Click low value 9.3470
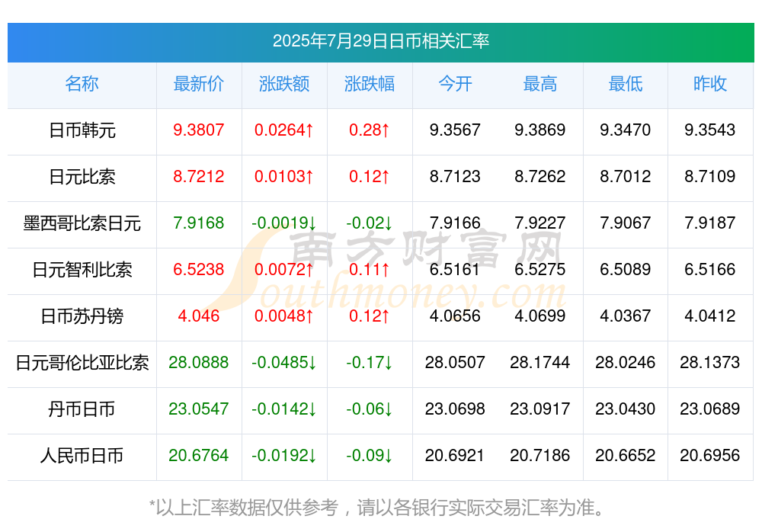Viewport: 762px width, 532px height. tap(626, 130)
